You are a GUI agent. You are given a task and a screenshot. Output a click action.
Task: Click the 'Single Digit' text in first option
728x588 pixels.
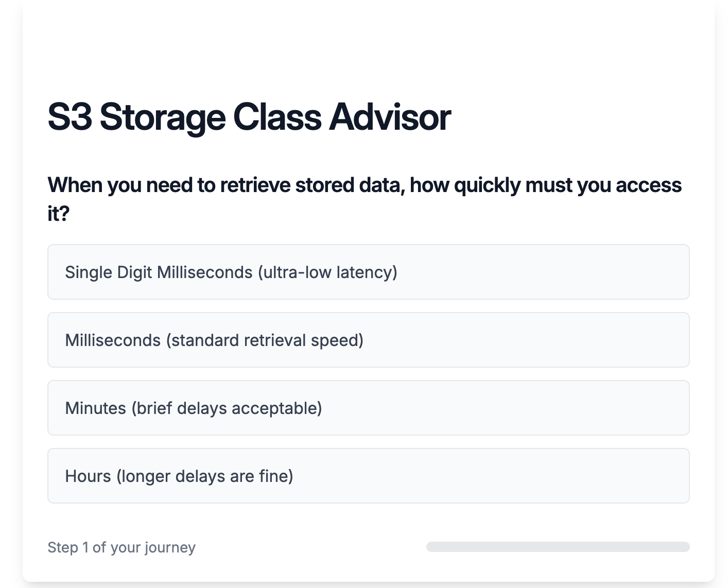pos(109,272)
